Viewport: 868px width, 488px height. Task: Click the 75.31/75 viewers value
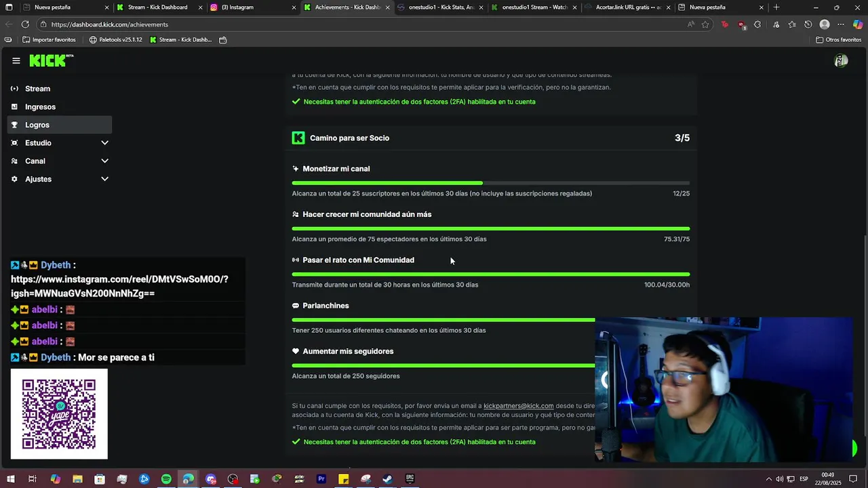[x=677, y=239]
